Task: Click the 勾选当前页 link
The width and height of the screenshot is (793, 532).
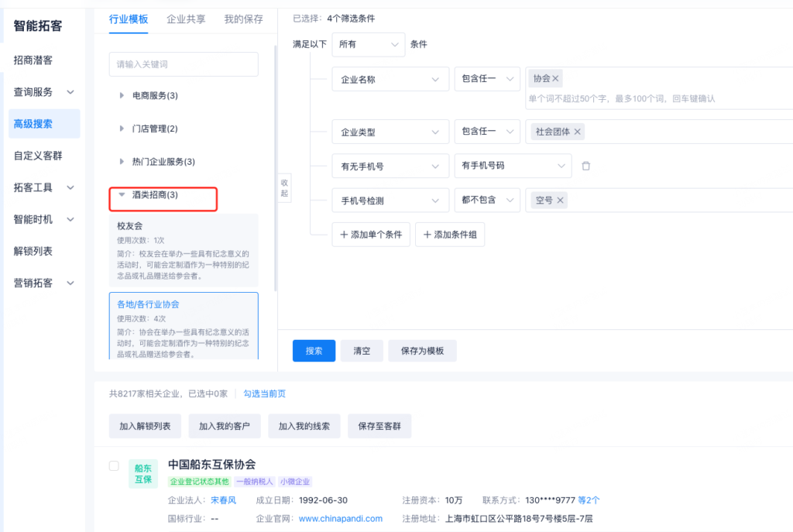Action: point(265,394)
